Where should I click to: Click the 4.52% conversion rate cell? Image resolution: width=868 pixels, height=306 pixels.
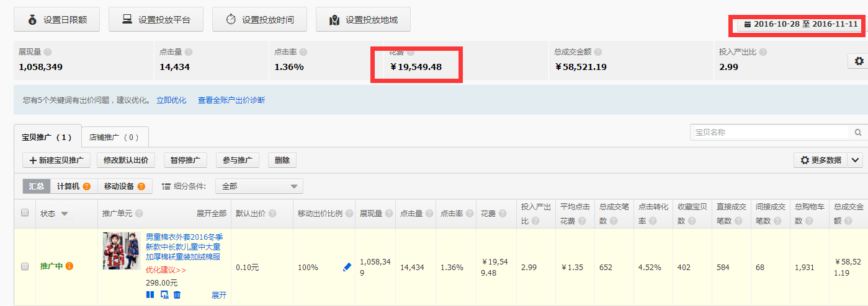click(x=649, y=267)
